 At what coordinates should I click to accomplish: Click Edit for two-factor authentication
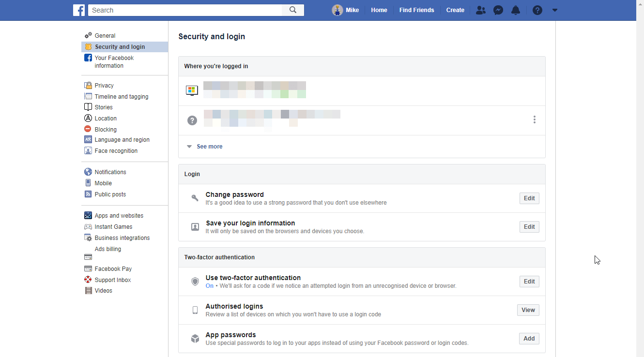(x=529, y=282)
